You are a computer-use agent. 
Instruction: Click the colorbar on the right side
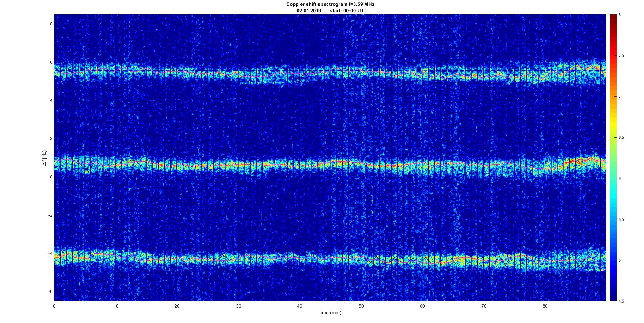[x=613, y=158]
